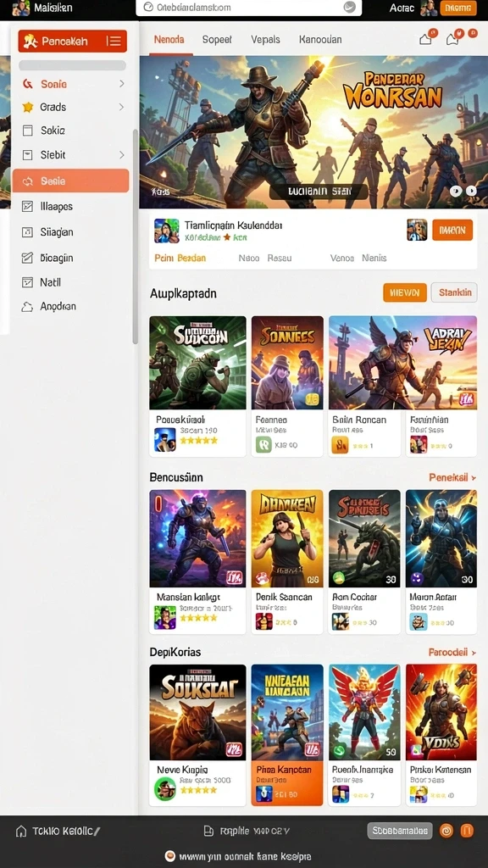Click the sidebar vertical scrollbar
Screen dimensions: 488x868
point(135,236)
